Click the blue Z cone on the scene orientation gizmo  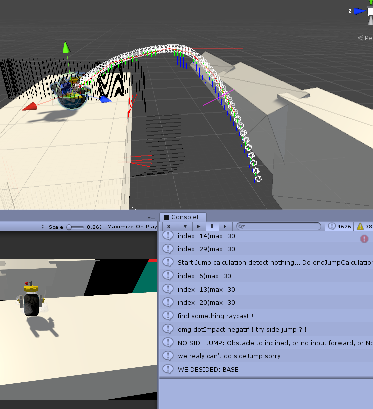tap(359, 11)
